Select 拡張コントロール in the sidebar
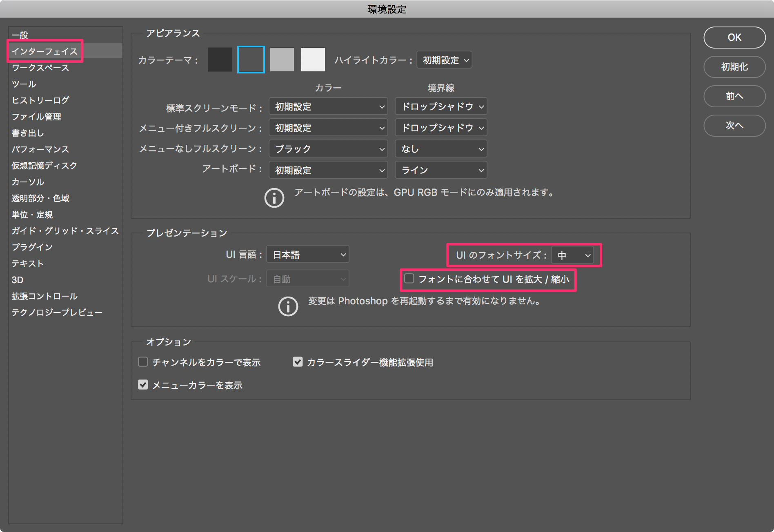774x532 pixels. pyautogui.click(x=65, y=296)
